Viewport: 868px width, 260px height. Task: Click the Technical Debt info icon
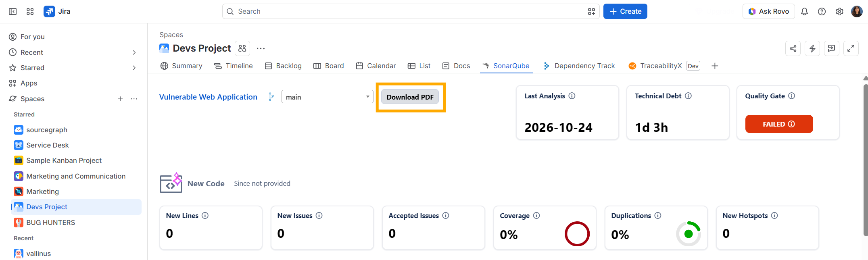689,96
